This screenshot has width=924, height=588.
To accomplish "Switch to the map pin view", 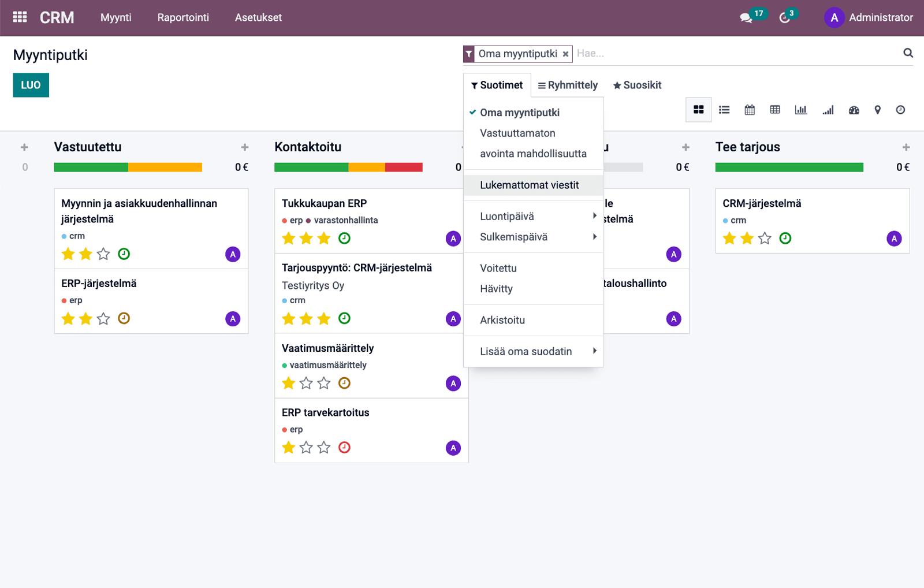I will pyautogui.click(x=877, y=110).
